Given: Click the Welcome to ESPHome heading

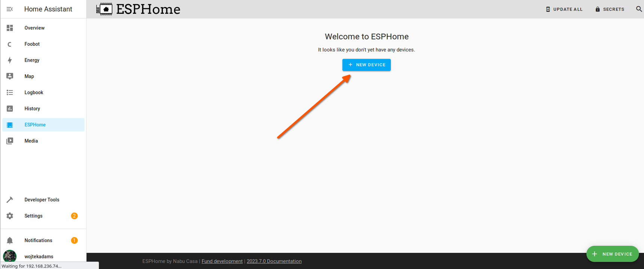Looking at the screenshot, I should pos(367,37).
